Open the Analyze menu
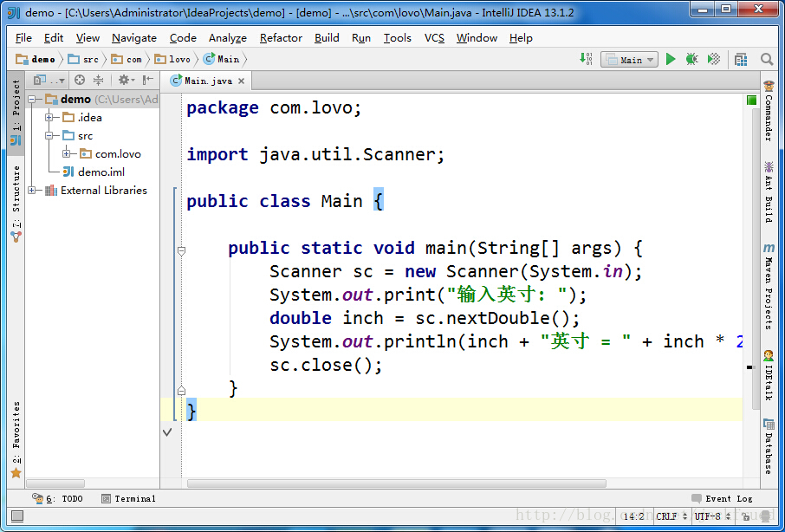Viewport: 785px width, 532px height. click(228, 38)
